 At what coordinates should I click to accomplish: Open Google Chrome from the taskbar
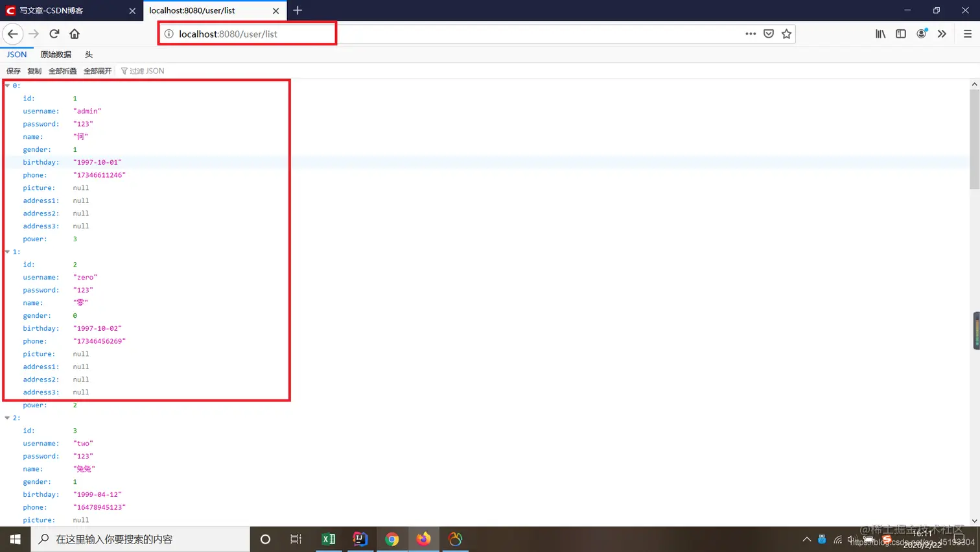[x=391, y=539]
